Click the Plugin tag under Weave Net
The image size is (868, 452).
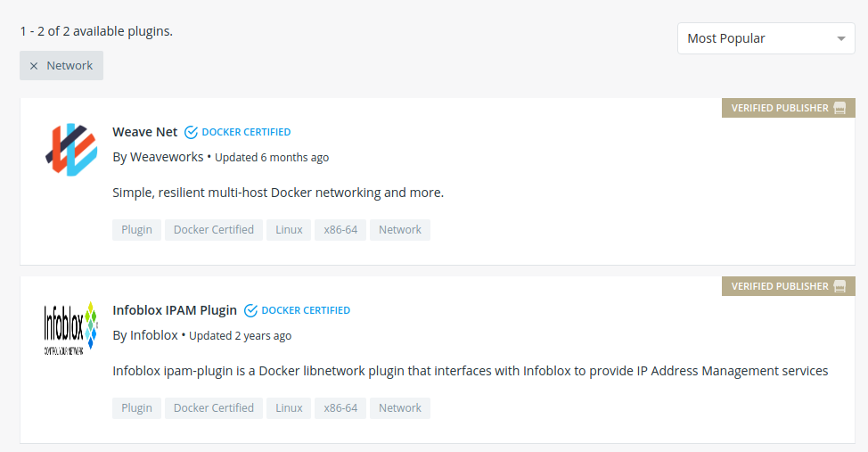(x=136, y=230)
